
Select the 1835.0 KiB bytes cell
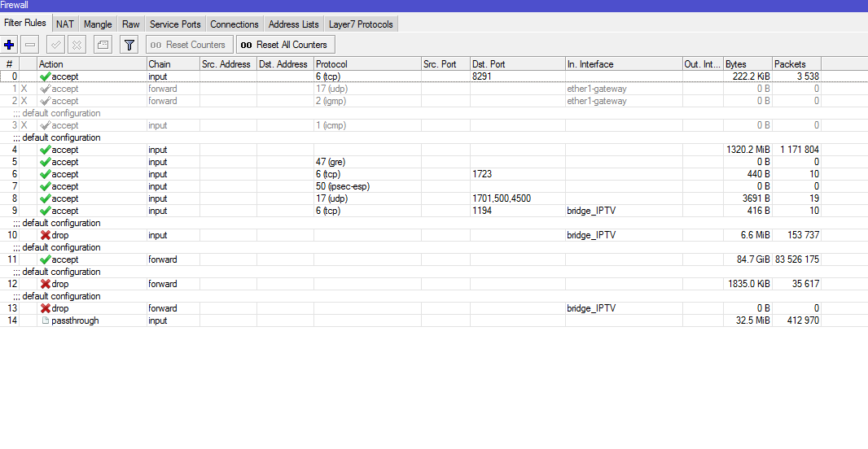click(x=747, y=284)
